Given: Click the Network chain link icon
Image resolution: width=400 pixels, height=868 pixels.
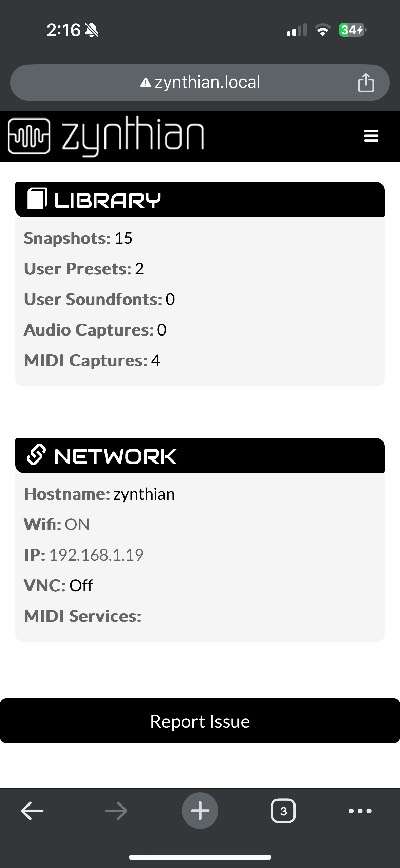Looking at the screenshot, I should (36, 454).
